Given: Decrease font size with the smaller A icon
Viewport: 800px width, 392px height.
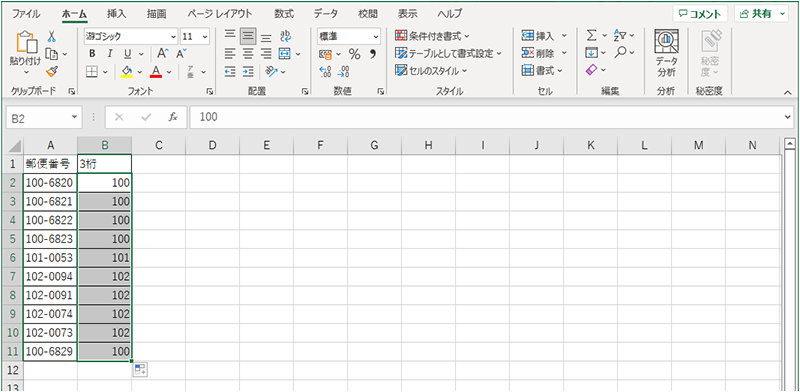Looking at the screenshot, I should point(182,54).
